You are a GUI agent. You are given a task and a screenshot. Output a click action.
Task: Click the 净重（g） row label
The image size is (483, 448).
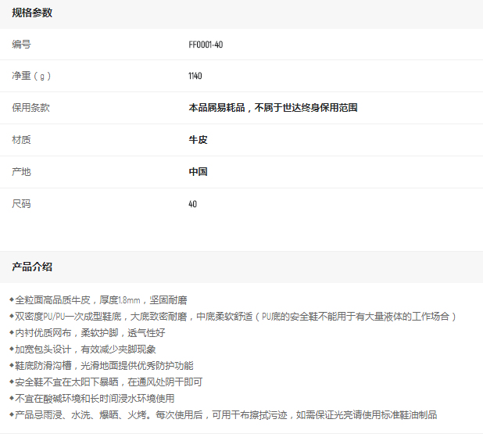point(31,76)
